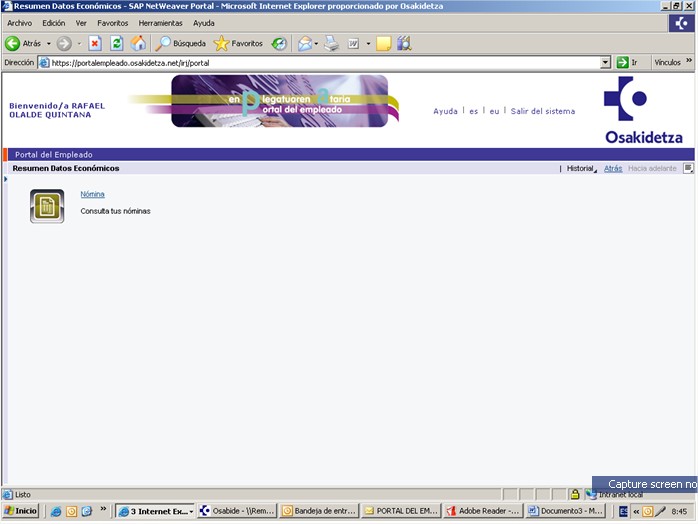Click the Nómina link

coord(92,194)
